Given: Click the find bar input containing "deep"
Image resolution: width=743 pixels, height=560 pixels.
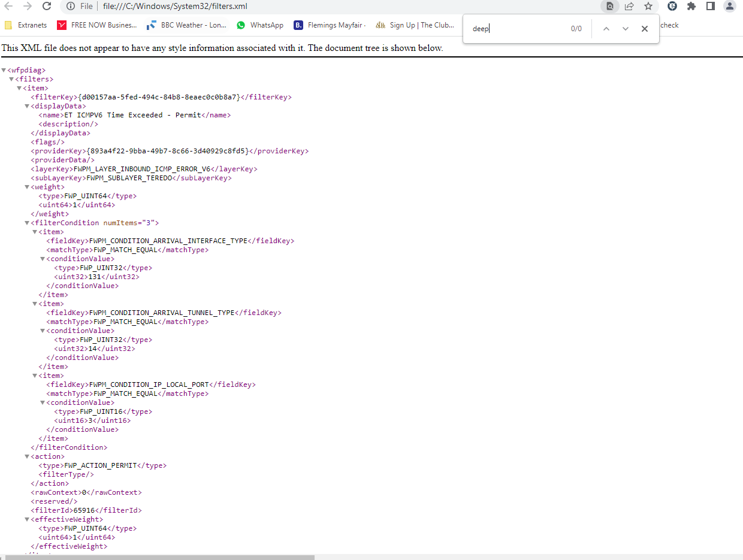Looking at the screenshot, I should pyautogui.click(x=517, y=29).
